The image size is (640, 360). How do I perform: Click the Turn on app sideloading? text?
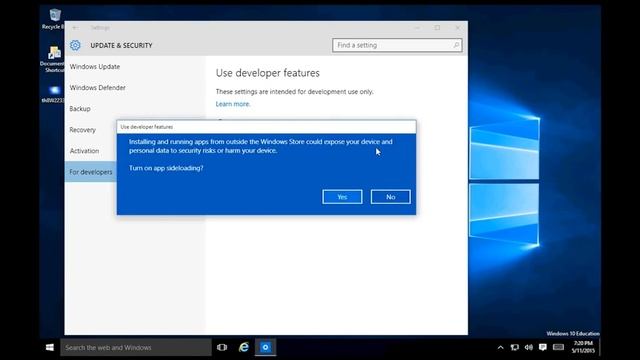pos(166,168)
